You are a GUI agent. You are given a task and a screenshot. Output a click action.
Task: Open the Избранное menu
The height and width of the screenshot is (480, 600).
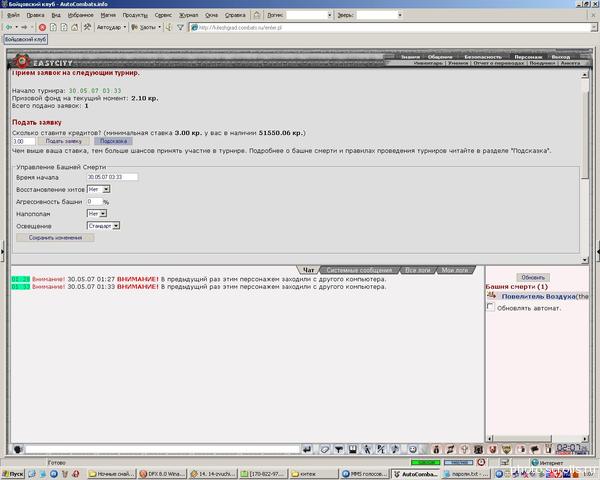coord(80,15)
